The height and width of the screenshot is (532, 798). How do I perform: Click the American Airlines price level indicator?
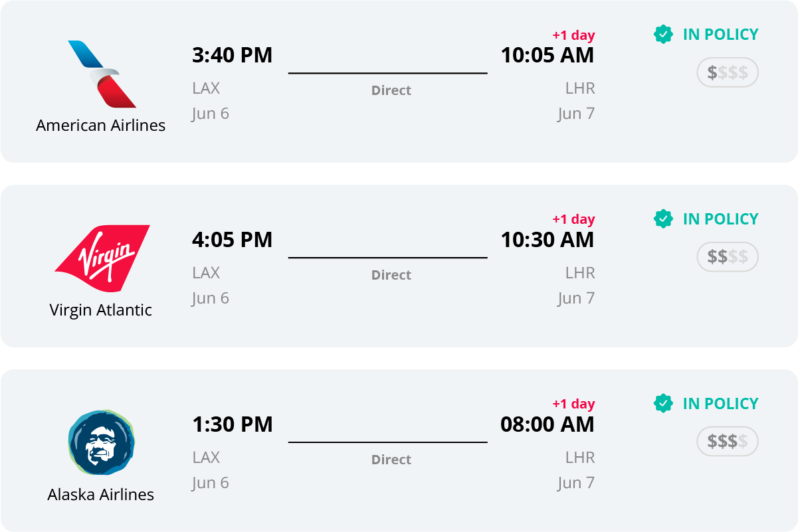(727, 72)
